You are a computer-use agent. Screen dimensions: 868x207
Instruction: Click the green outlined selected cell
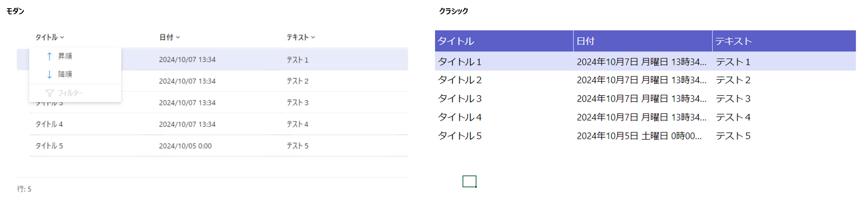pyautogui.click(x=469, y=181)
